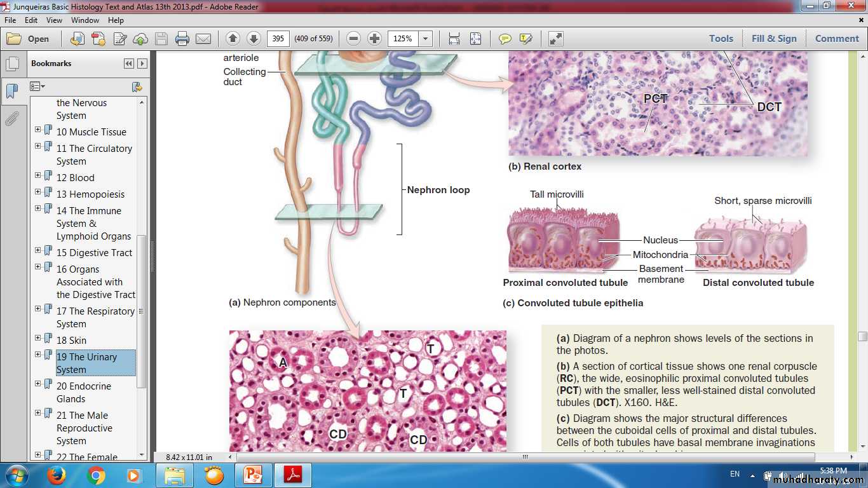Open the View menu
The width and height of the screenshot is (868, 488).
(x=54, y=20)
